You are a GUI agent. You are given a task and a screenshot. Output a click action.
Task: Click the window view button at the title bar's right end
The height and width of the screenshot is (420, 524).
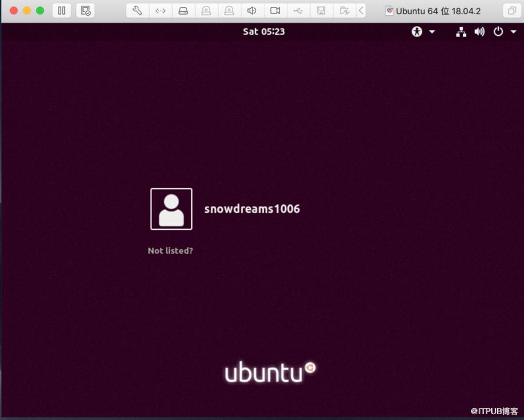[512, 11]
